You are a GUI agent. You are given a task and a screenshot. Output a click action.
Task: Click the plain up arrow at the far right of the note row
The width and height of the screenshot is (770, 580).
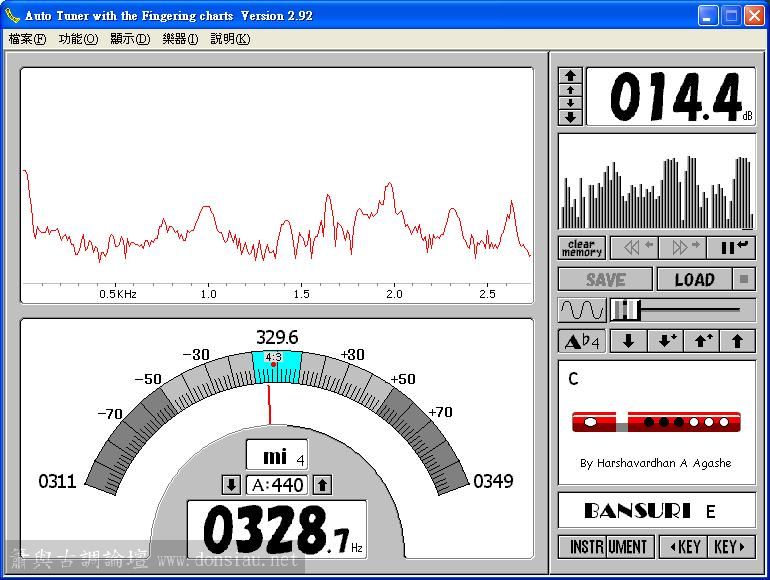738,341
